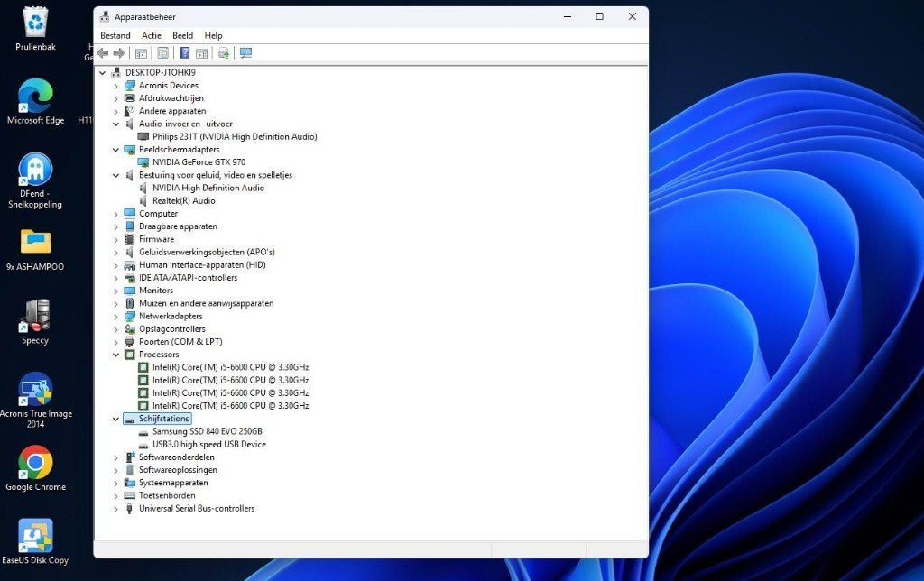Select the Softwareoplossingen category
This screenshot has width=924, height=581.
178,470
